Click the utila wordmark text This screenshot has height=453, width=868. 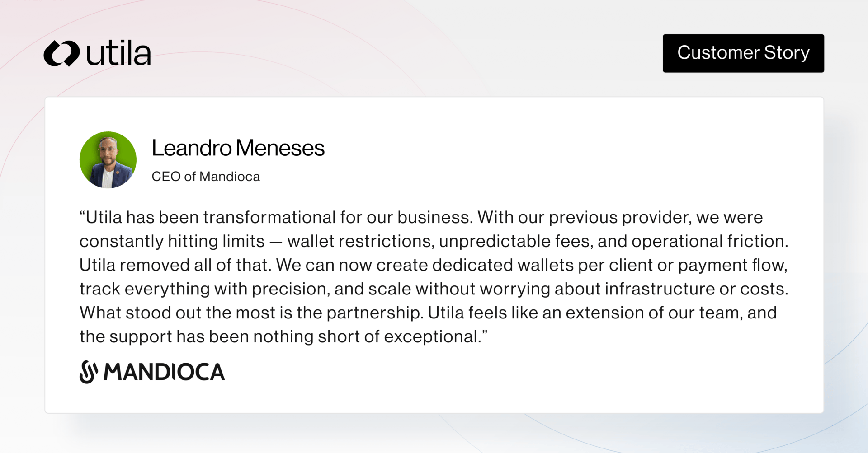pyautogui.click(x=118, y=53)
